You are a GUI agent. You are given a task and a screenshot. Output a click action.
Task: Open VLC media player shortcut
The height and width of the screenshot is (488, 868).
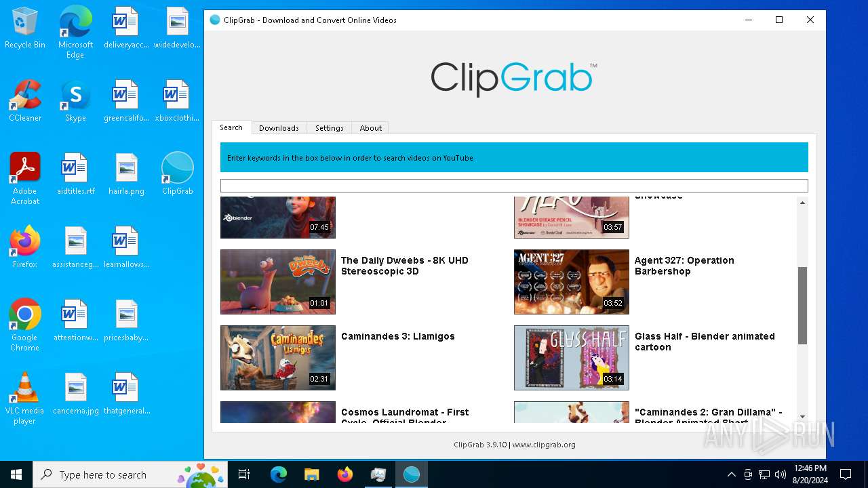[x=25, y=399]
